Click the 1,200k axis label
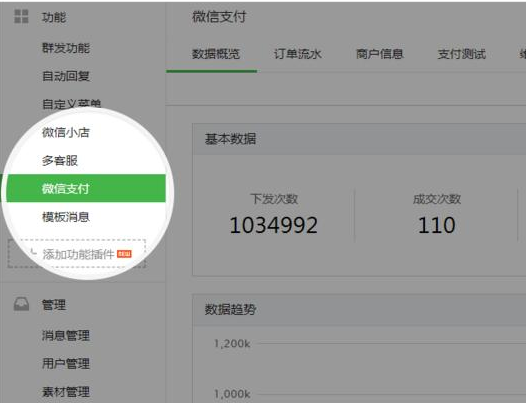The image size is (526, 403). (232, 344)
